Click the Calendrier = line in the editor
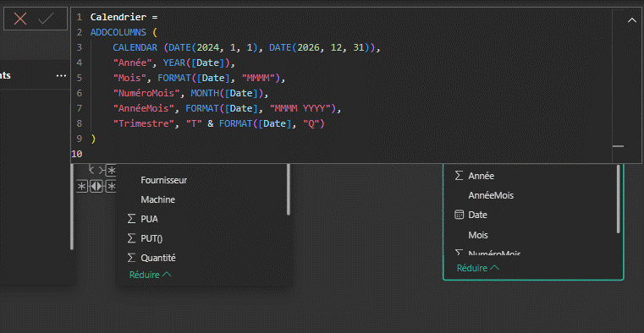 [124, 17]
